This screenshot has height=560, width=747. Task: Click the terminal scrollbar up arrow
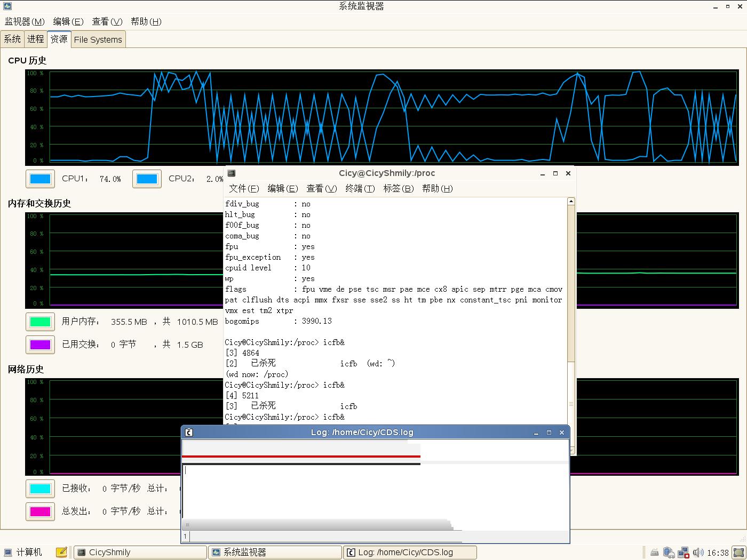[571, 202]
